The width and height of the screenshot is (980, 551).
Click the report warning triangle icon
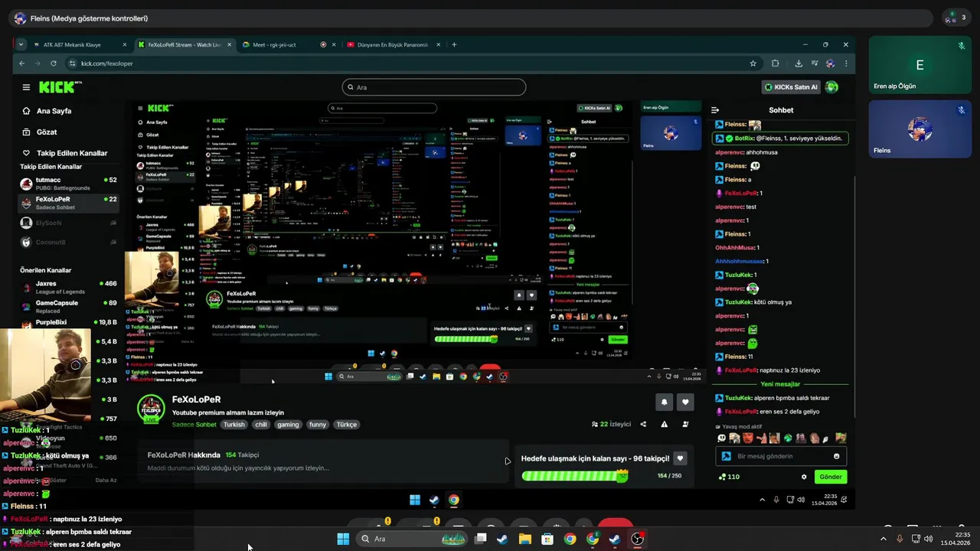(x=664, y=424)
